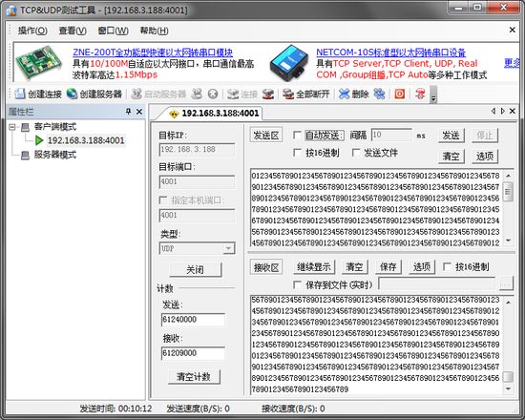Click the 客户端模式 computer icon
Viewport: 525px width, 420px height.
click(25, 127)
